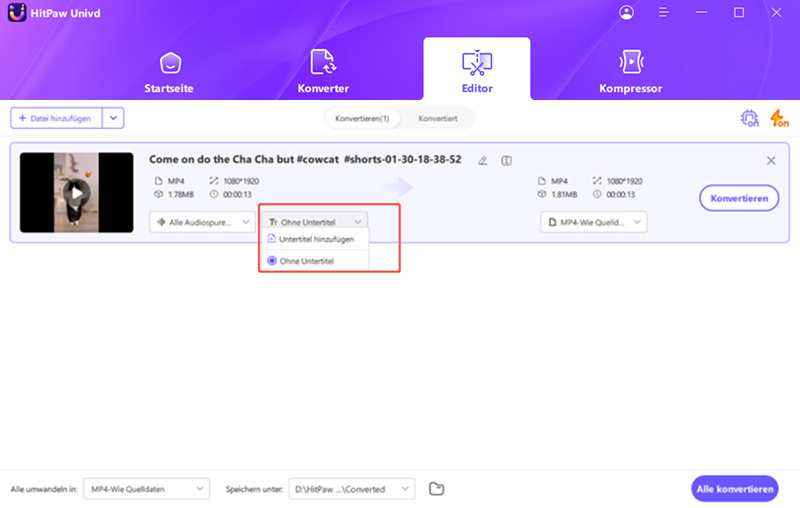This screenshot has height=508, width=800.
Task: Toggle hardware acceleration chip icon
Action: 749,118
